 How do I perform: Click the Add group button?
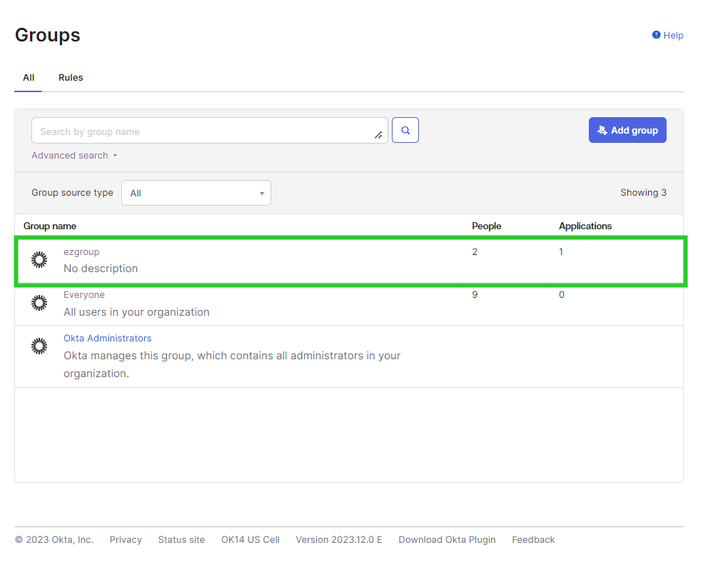[x=627, y=130]
